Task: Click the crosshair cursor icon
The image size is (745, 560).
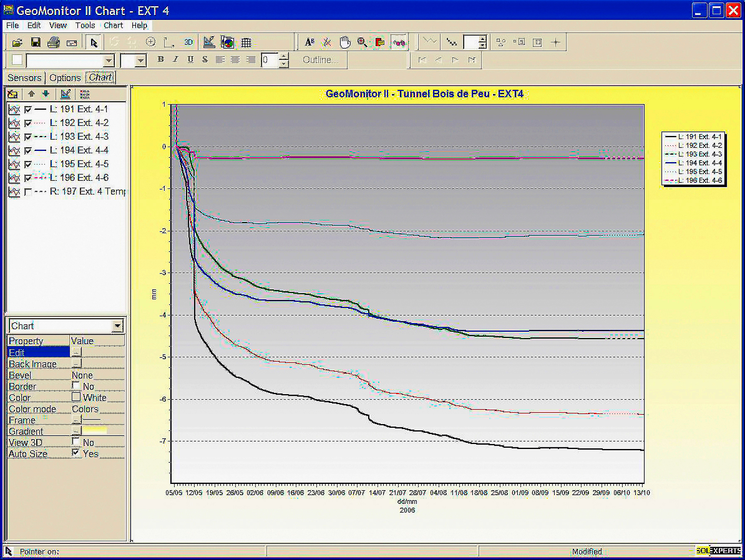Action: [x=556, y=42]
